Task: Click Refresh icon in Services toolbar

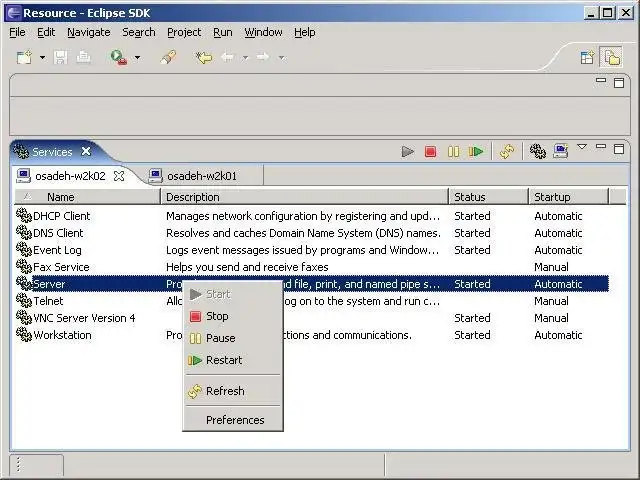Action: coord(507,152)
